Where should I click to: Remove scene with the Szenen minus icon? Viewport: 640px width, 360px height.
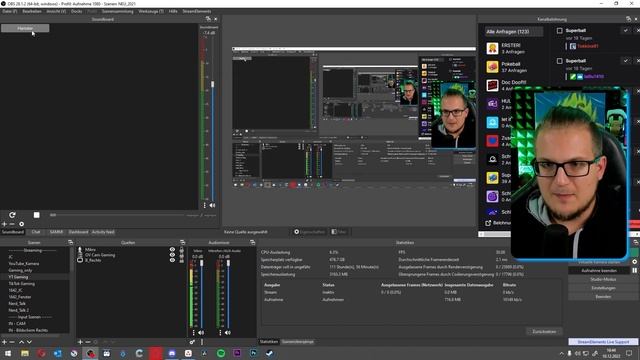[x=12, y=342]
